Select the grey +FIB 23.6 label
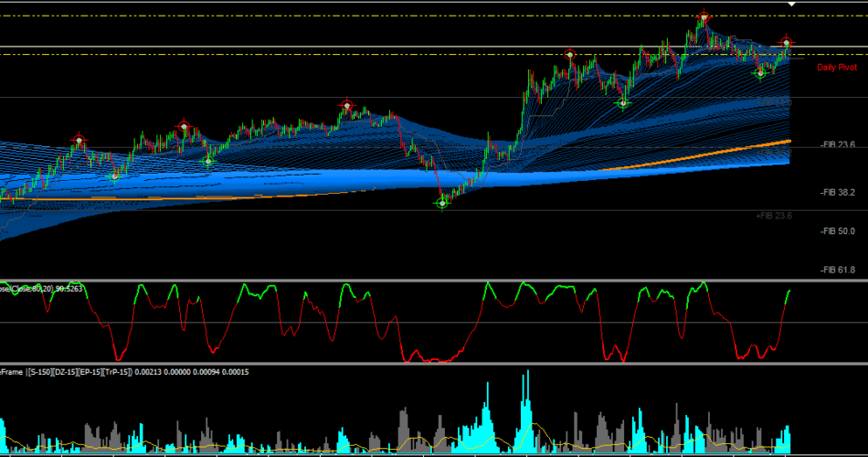This screenshot has height=457, width=868. [x=774, y=216]
